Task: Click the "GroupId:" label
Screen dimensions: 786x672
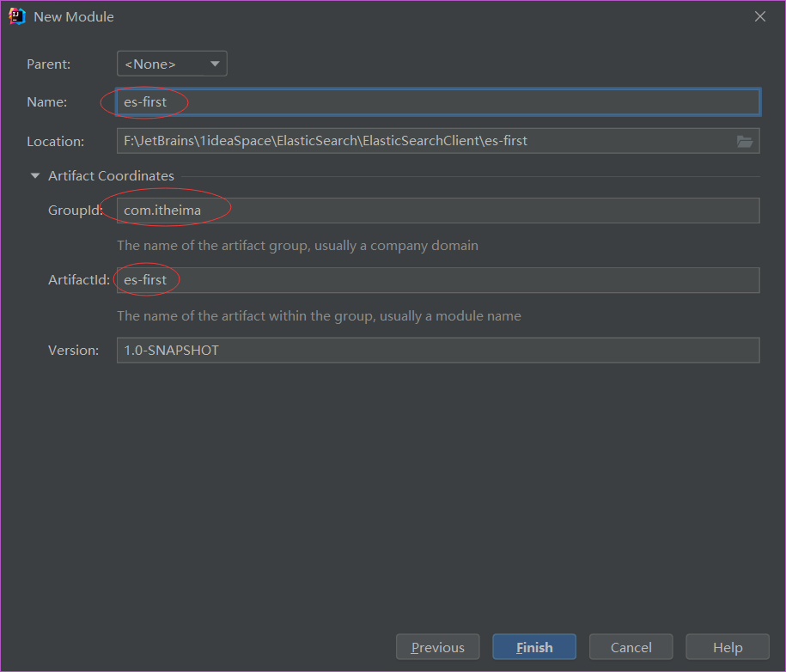Action: [76, 211]
